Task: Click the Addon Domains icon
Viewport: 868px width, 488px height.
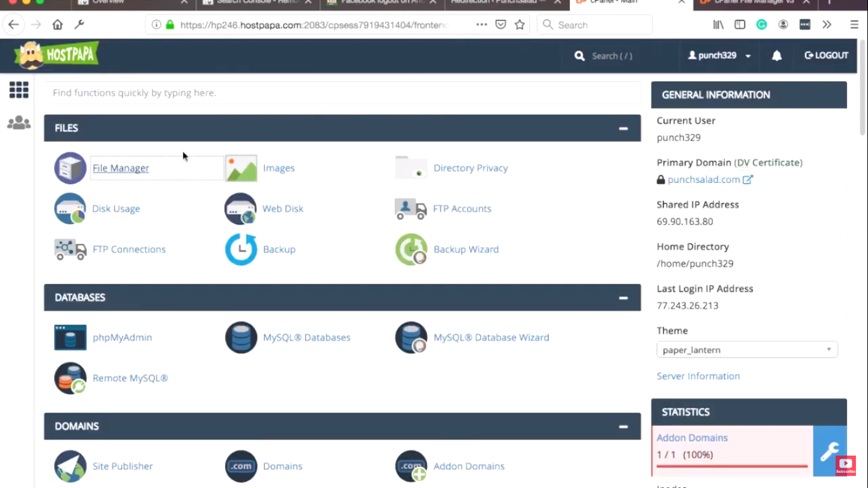Action: coord(411,466)
